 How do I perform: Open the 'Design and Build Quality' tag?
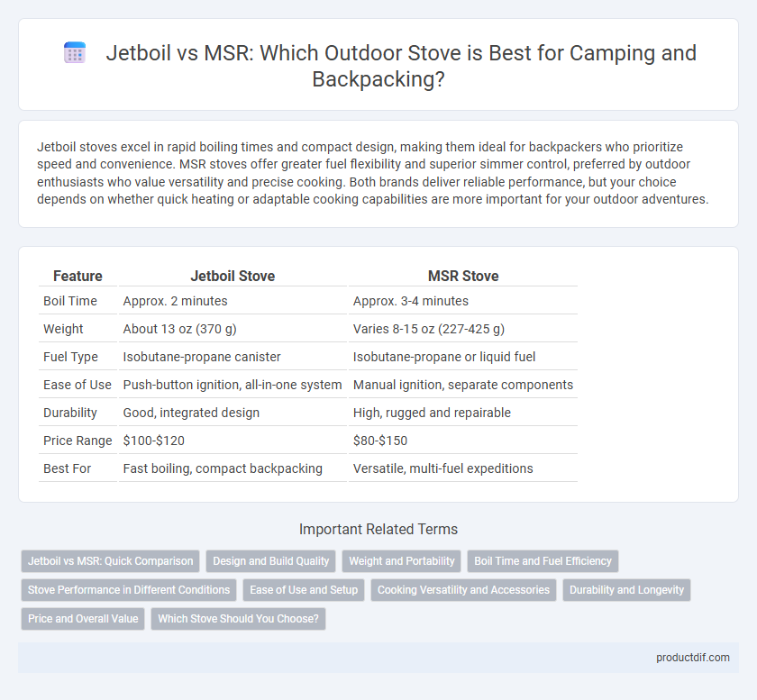(x=271, y=561)
